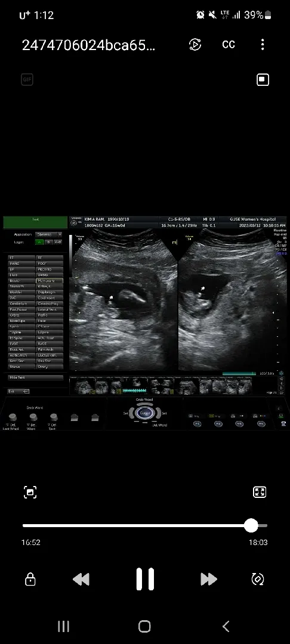The width and height of the screenshot is (290, 644).
Task: Switch to full screen view icon
Action: pyautogui.click(x=260, y=492)
